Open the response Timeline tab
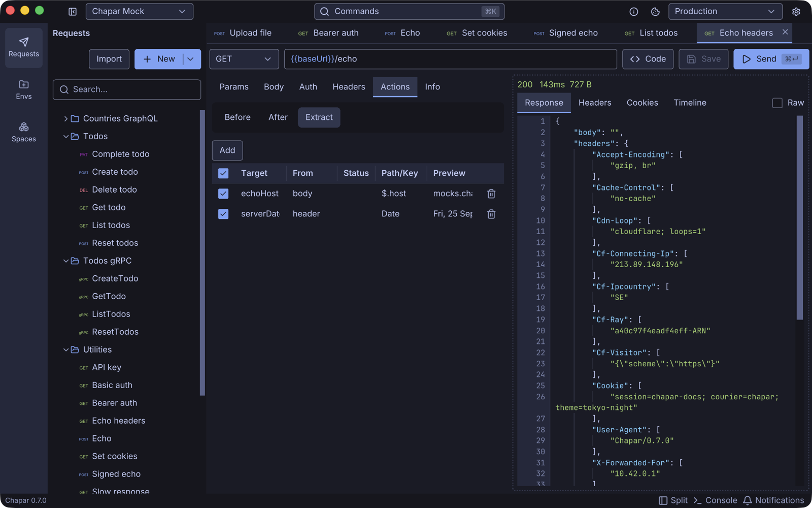 [690, 103]
